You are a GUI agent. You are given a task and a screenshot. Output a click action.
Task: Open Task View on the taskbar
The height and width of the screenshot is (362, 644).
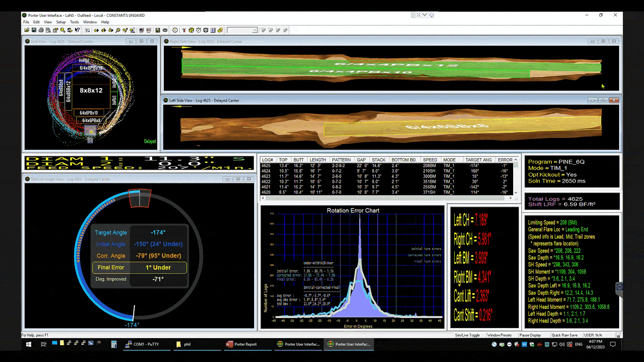coord(44,344)
